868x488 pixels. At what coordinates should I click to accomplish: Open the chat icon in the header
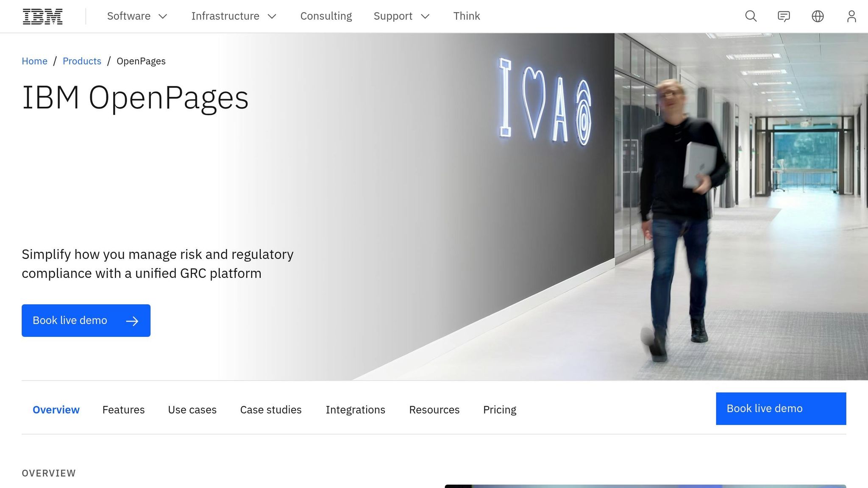coord(784,16)
